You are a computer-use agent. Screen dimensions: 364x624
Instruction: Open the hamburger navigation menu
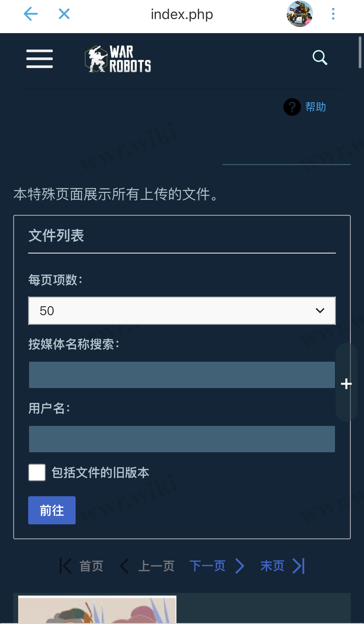pyautogui.click(x=40, y=59)
